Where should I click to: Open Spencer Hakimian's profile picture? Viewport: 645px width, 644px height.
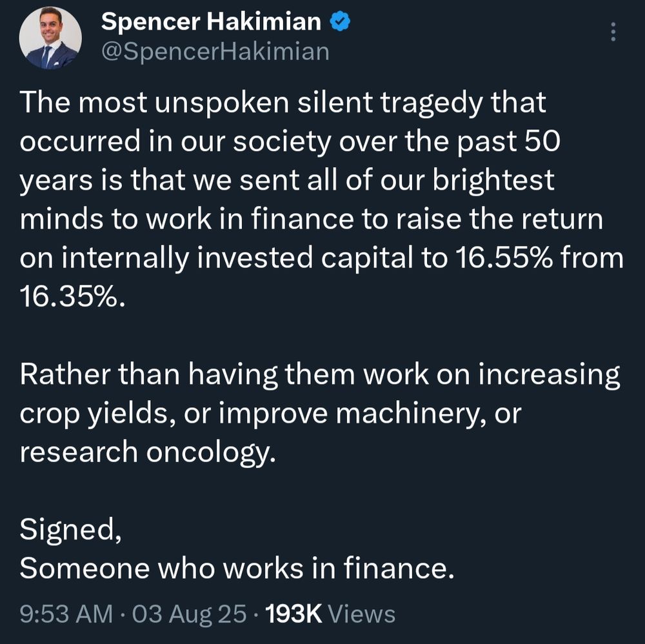click(50, 38)
